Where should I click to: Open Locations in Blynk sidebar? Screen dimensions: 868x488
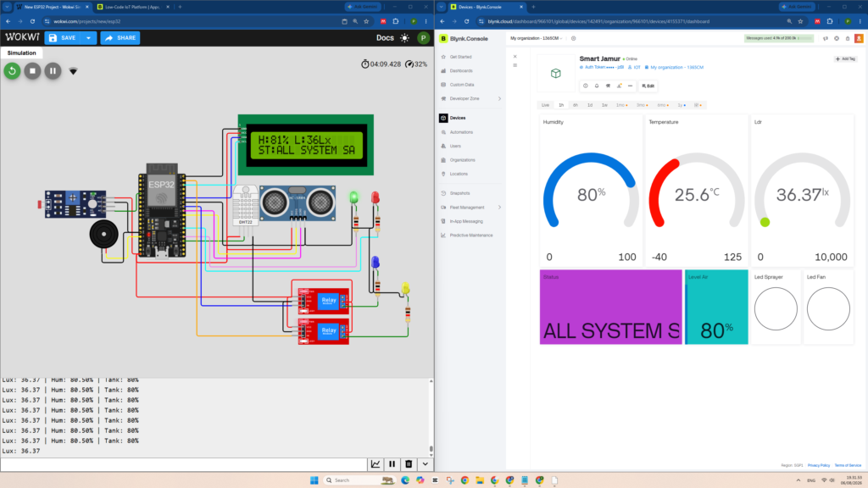click(x=459, y=174)
